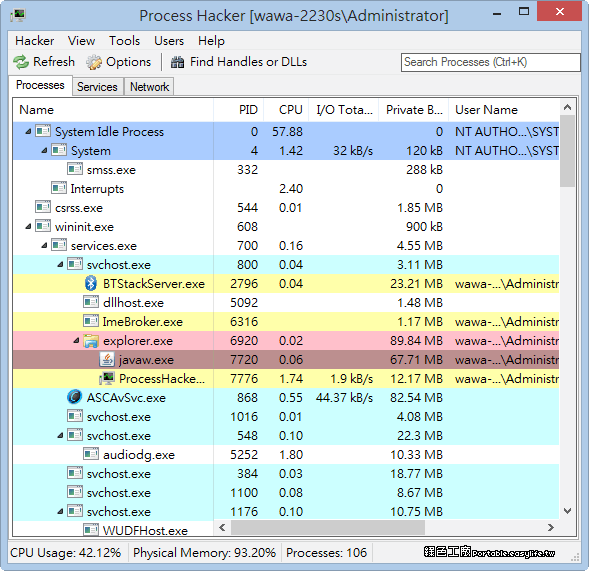
Task: Click the green Refresh arrows icon
Action: (x=21, y=62)
